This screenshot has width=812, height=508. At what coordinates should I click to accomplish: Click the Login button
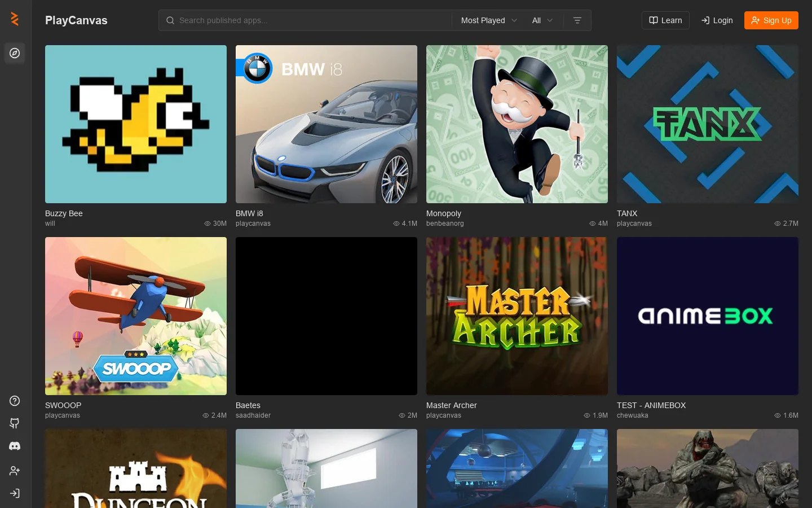(x=717, y=20)
